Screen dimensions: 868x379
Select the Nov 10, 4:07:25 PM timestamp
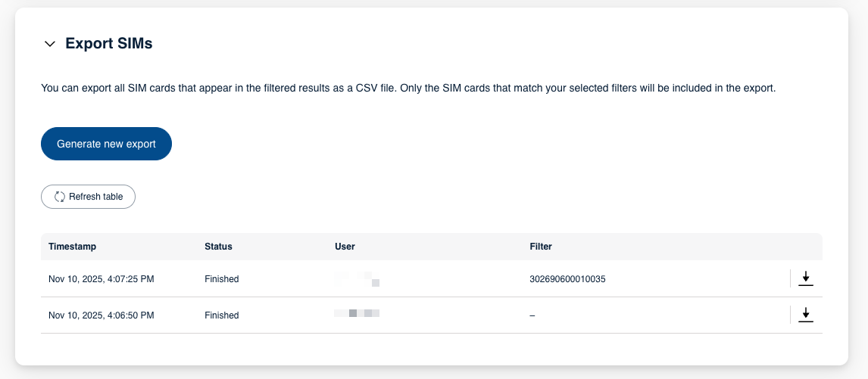(101, 279)
